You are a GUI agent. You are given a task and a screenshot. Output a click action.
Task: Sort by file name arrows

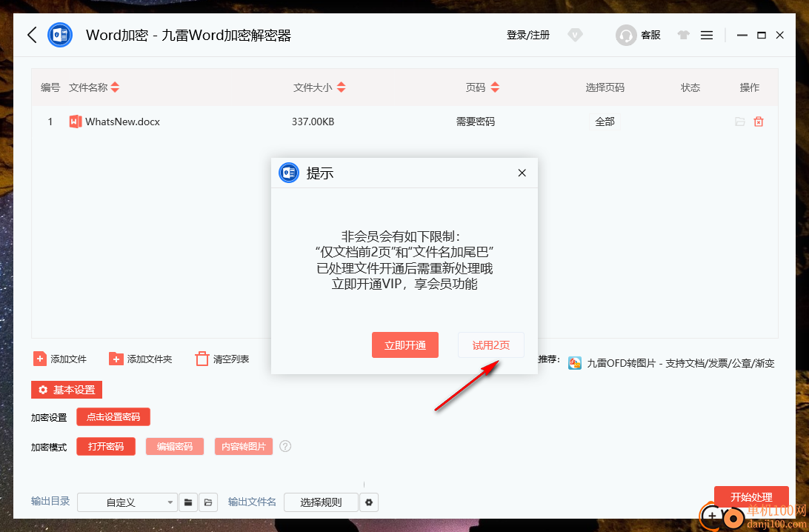click(x=115, y=87)
